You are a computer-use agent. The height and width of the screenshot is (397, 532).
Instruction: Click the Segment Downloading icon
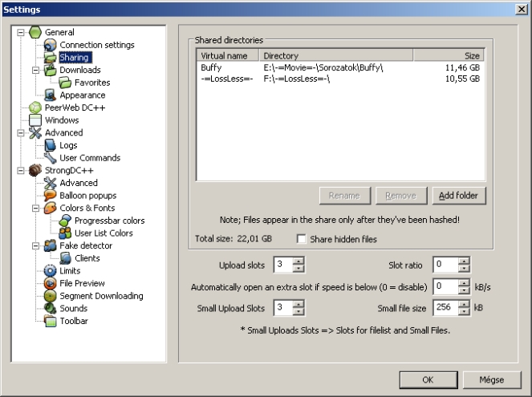(51, 296)
